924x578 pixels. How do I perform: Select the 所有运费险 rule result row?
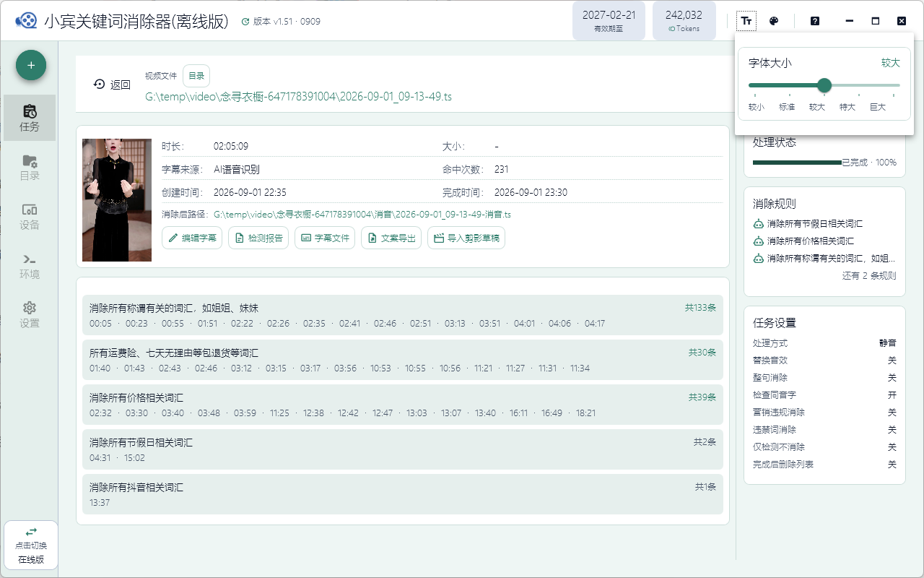pos(403,360)
